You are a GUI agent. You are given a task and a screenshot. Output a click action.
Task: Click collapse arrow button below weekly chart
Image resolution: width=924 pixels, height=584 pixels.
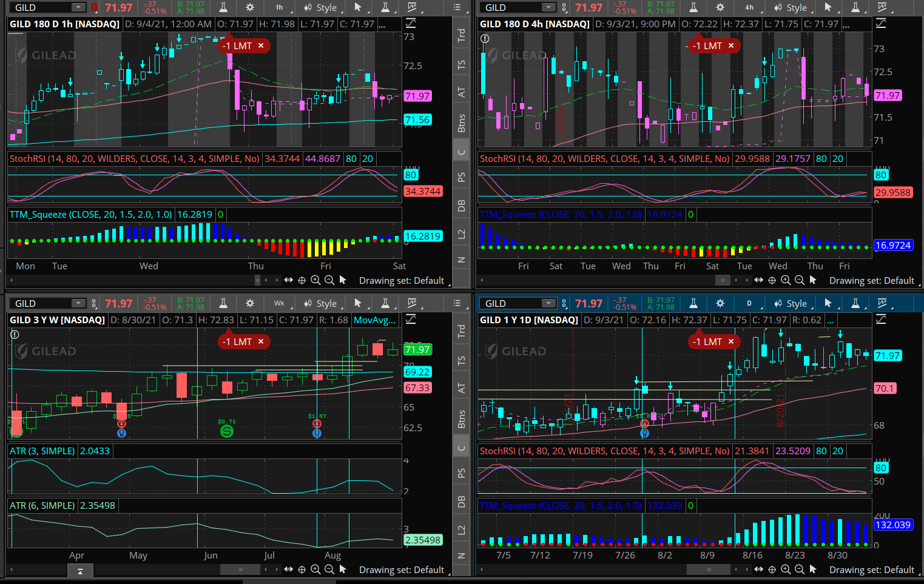point(79,571)
